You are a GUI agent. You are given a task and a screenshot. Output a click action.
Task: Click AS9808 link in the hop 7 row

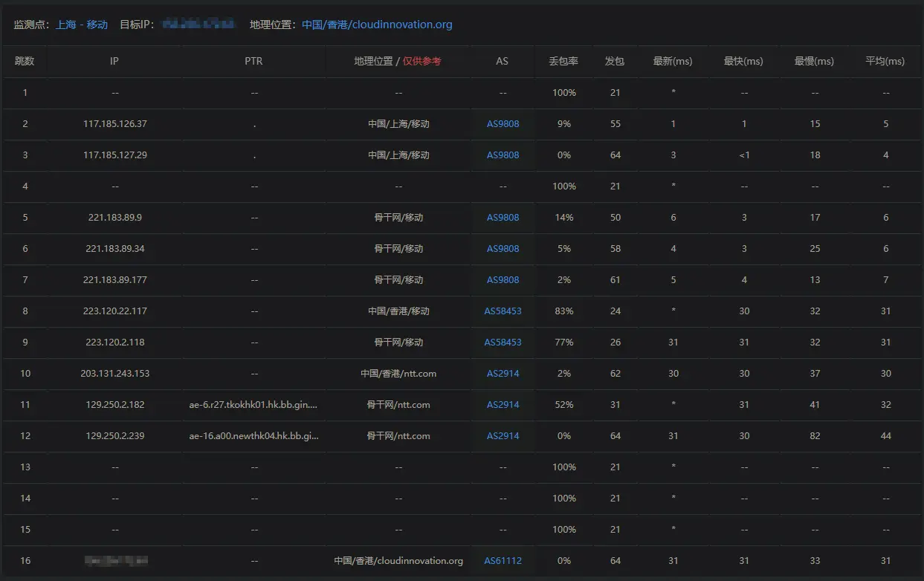[503, 280]
